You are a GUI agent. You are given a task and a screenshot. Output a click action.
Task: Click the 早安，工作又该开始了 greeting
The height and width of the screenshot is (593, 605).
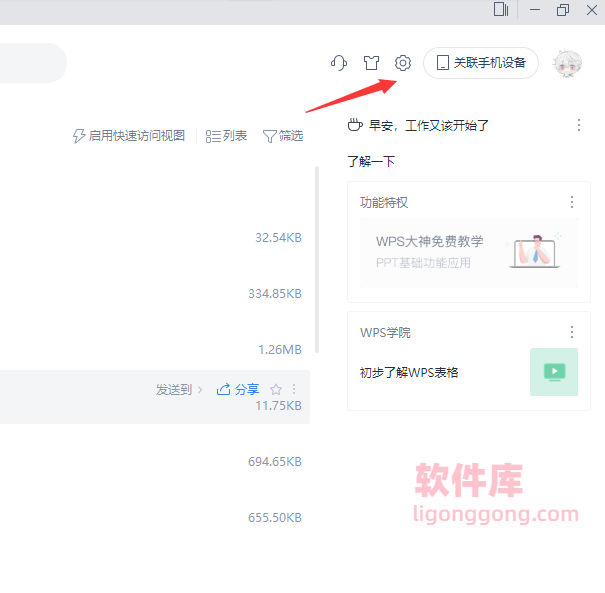(x=429, y=125)
